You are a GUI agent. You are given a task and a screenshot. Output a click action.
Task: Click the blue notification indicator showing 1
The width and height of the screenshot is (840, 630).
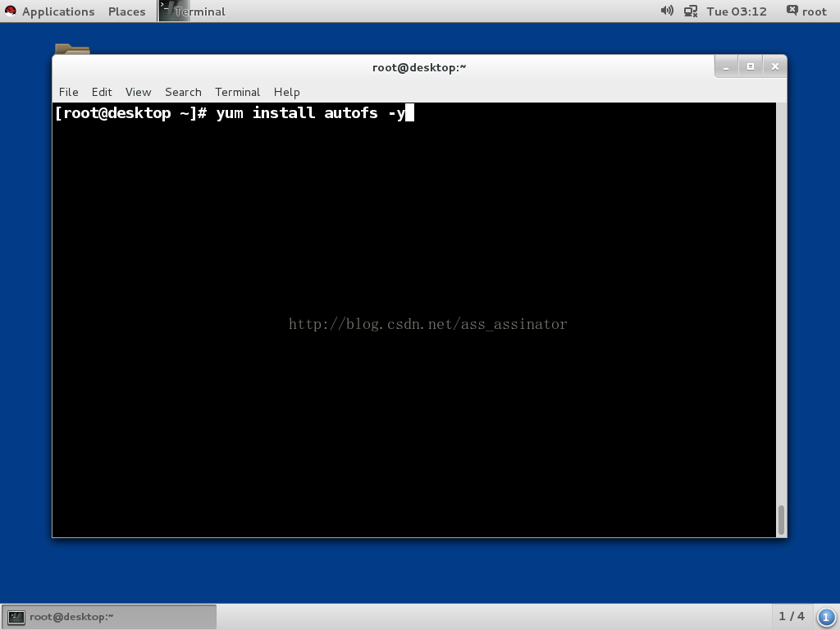click(826, 617)
